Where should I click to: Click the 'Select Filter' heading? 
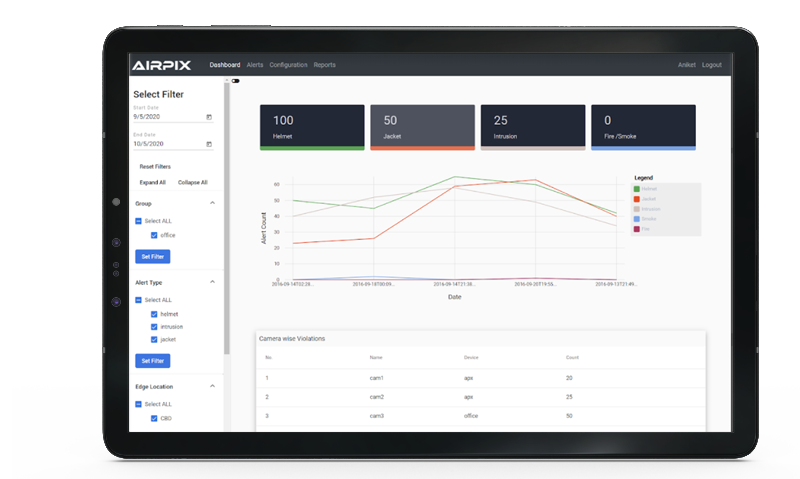(x=158, y=94)
